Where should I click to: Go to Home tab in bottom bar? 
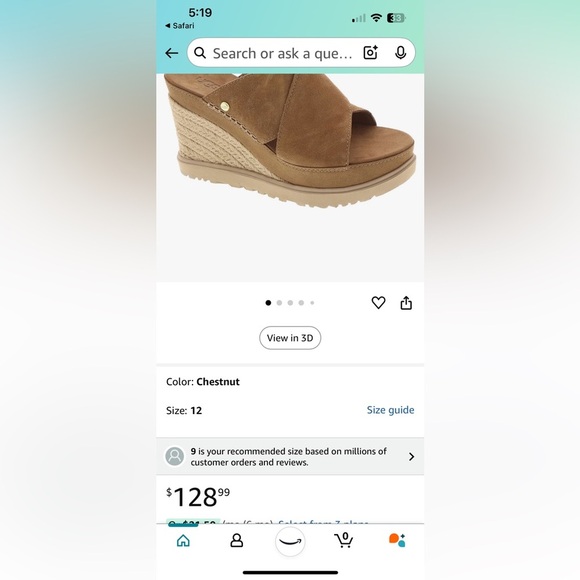pos(183,540)
